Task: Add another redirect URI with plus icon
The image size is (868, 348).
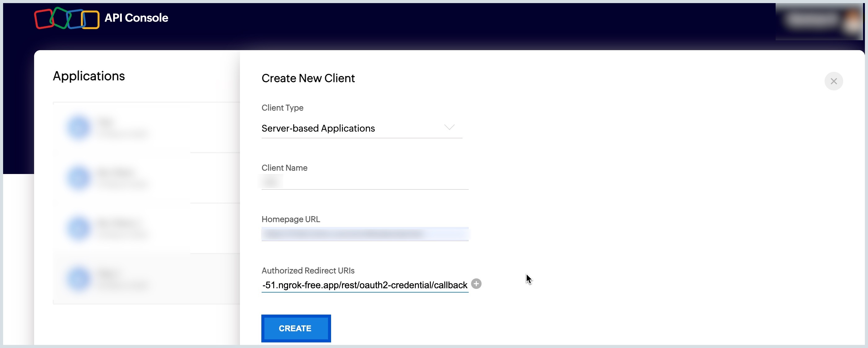Action: tap(476, 284)
